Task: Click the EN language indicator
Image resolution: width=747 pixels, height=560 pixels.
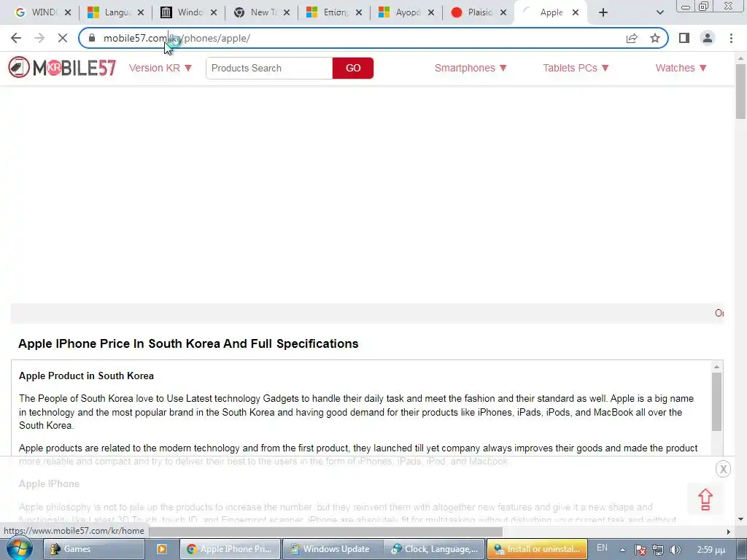Action: [602, 548]
